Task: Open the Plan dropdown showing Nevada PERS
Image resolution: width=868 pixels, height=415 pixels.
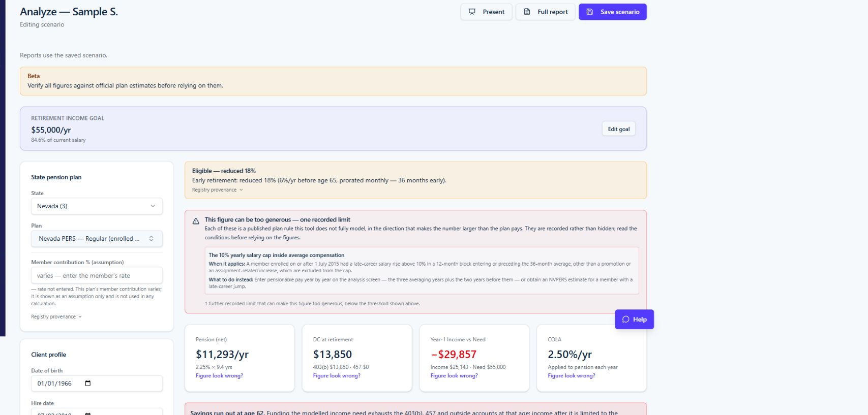Action: pyautogui.click(x=97, y=239)
